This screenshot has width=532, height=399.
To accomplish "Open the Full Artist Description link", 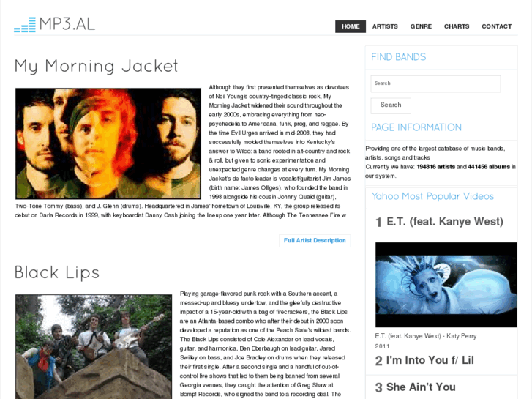I will [x=315, y=240].
